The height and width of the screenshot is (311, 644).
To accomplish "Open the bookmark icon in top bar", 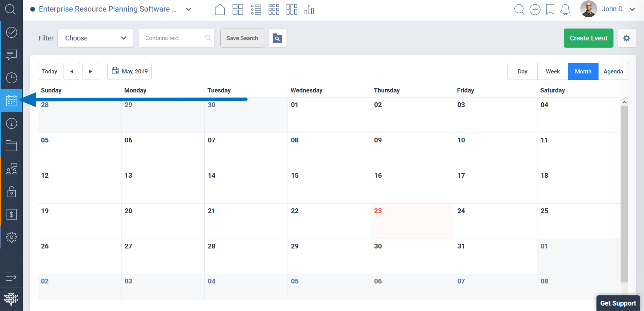I will pos(550,10).
